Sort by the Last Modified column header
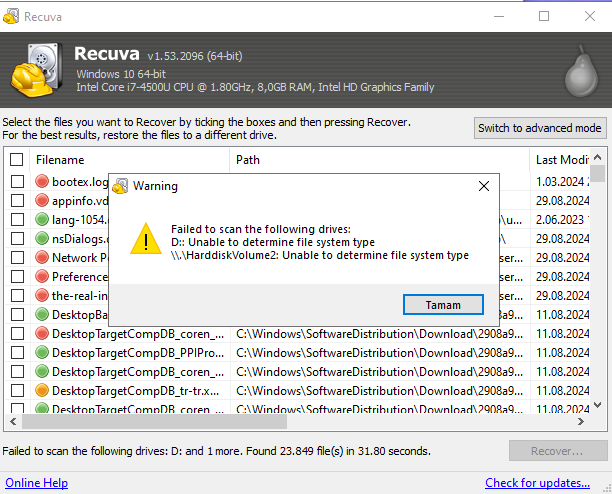Screen dimensions: 612x494 (562, 160)
